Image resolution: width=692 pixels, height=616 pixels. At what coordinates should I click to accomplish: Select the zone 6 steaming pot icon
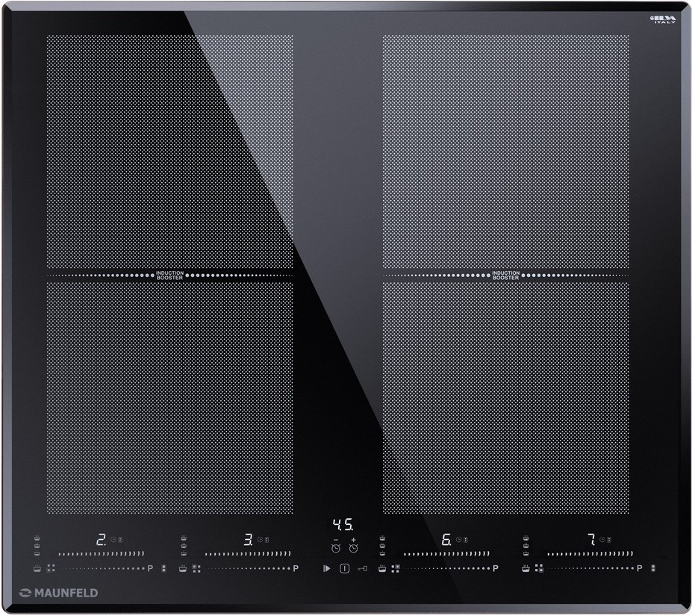tap(382, 568)
